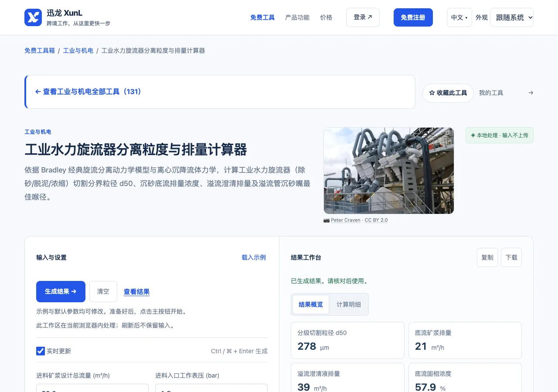This screenshot has width=558, height=392.
Task: Jump to results via 查看结果 link
Action: 137,292
